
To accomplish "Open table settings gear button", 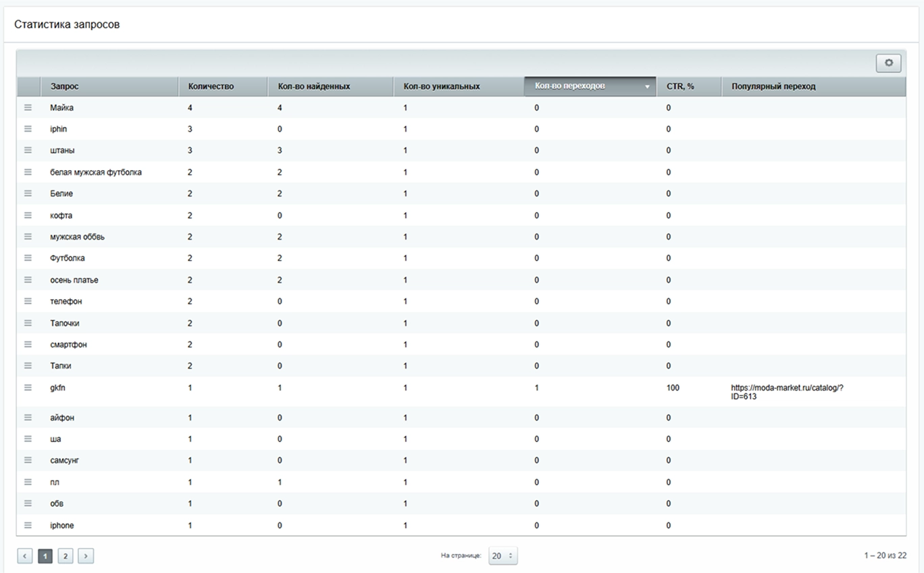I will (x=888, y=63).
